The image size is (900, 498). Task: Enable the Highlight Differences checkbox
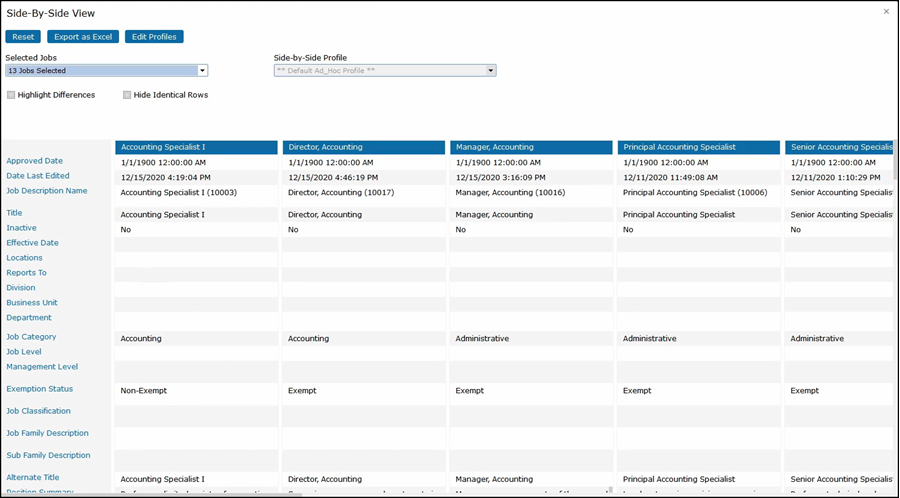(11, 95)
